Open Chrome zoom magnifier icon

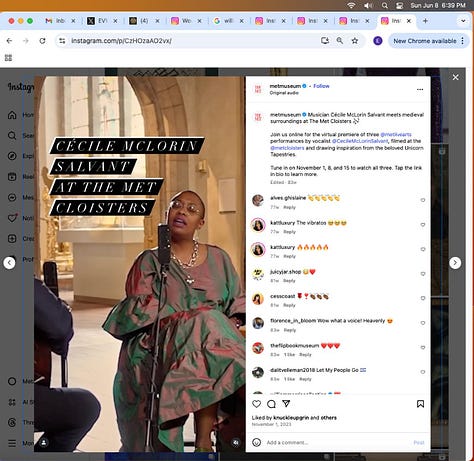[339, 41]
